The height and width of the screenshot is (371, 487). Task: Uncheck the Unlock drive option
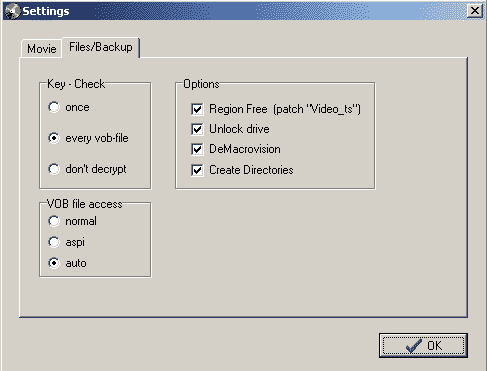[197, 129]
